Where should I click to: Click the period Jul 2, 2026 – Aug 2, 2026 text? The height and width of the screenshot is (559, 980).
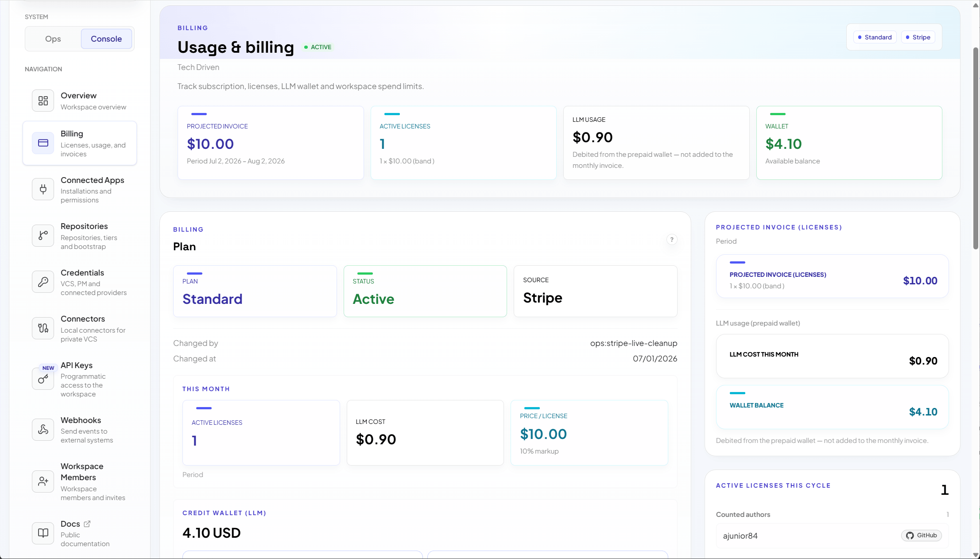(236, 161)
